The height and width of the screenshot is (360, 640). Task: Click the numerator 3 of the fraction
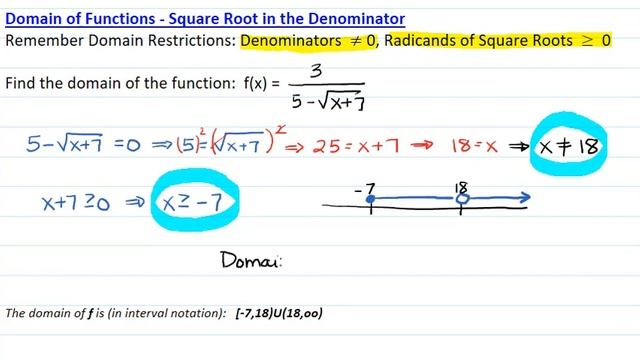316,71
